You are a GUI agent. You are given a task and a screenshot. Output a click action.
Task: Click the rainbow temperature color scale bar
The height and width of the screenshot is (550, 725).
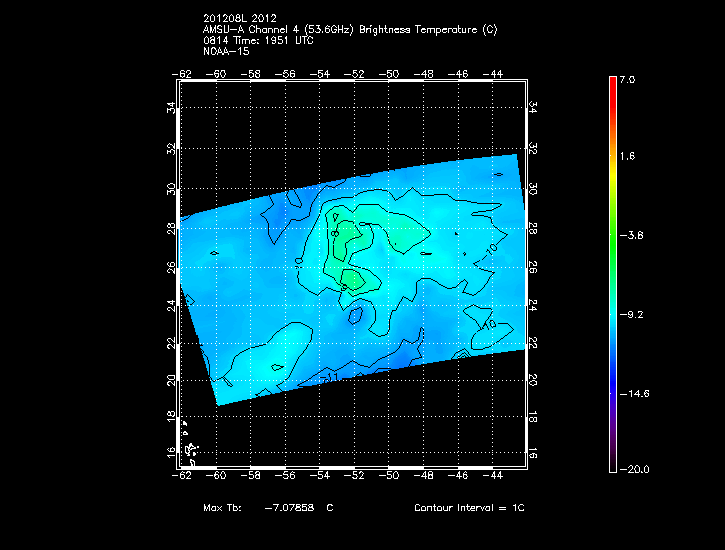coord(613,275)
